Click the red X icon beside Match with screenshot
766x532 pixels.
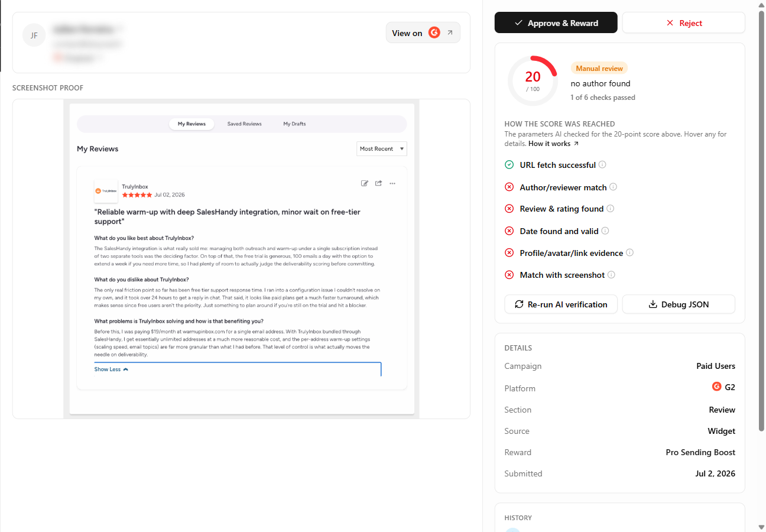(509, 275)
